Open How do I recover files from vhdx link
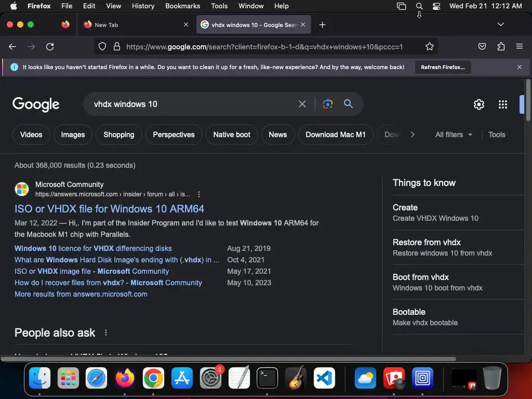The width and height of the screenshot is (532, 399). pos(108,283)
